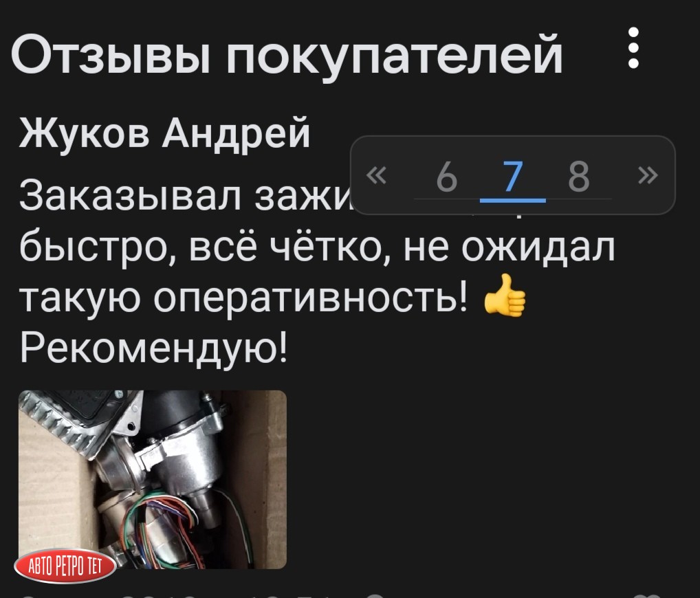Screen dimensions: 700x598
Task: Tap the red Авто Ретро Тет logo
Action: tap(65, 567)
